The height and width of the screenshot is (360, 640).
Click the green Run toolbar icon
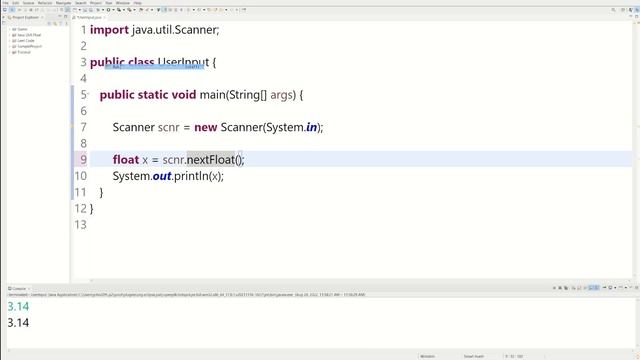tap(109, 10)
